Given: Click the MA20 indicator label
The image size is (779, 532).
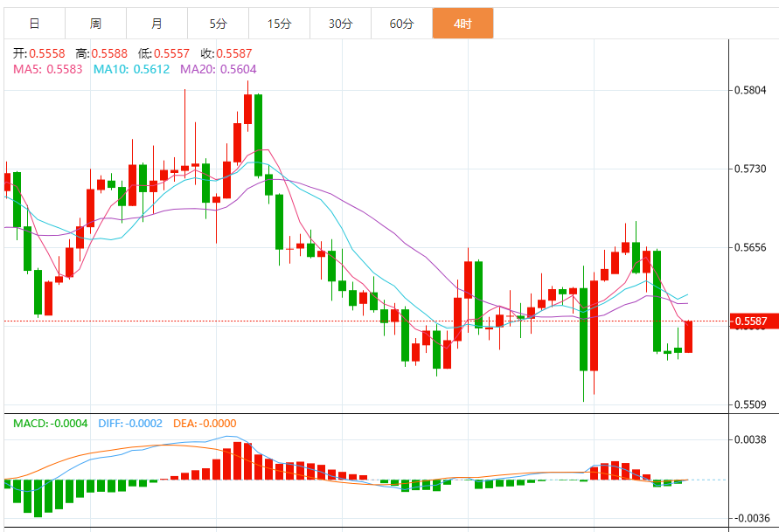Looking at the screenshot, I should pyautogui.click(x=219, y=69).
